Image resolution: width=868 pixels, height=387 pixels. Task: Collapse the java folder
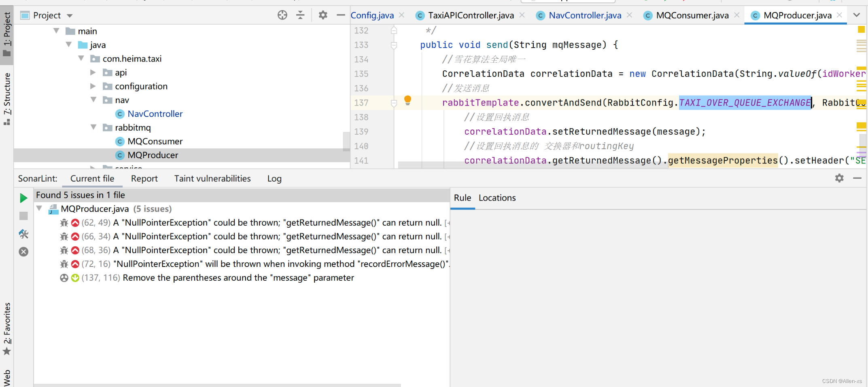pos(69,44)
